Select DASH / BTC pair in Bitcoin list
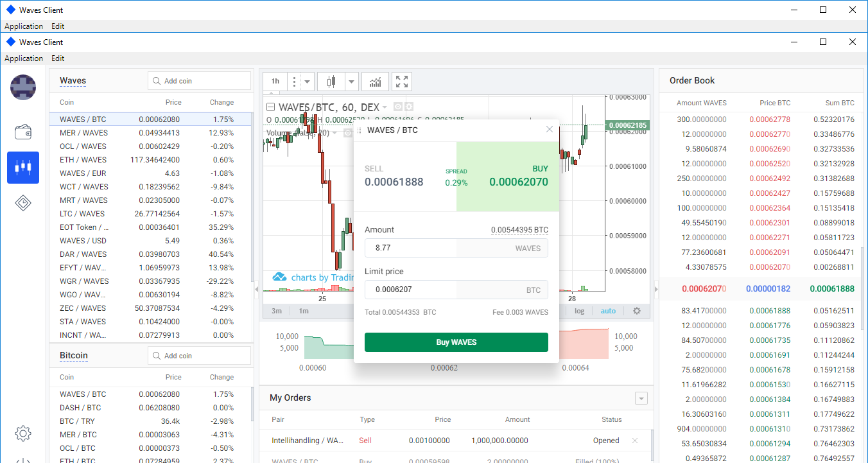This screenshot has height=463, width=868. coord(150,408)
